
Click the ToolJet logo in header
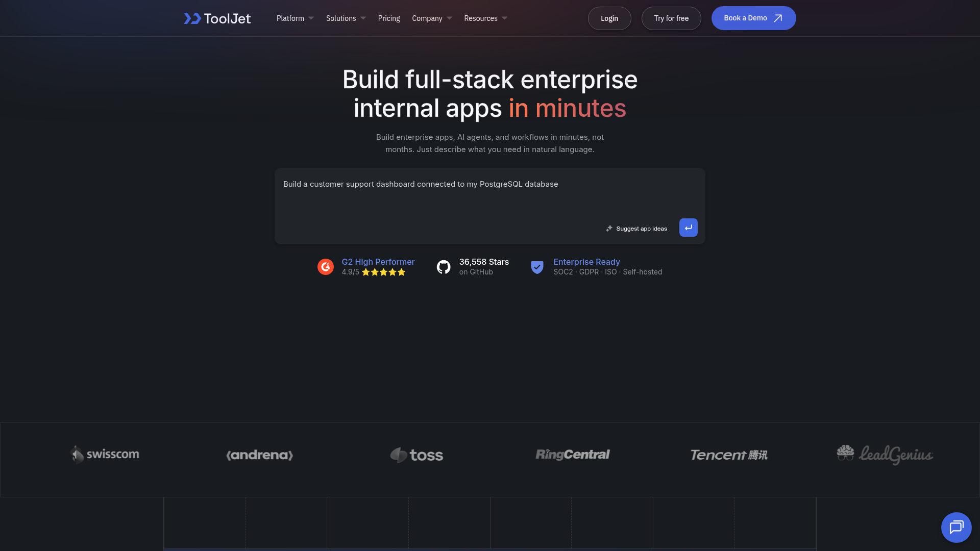point(217,18)
